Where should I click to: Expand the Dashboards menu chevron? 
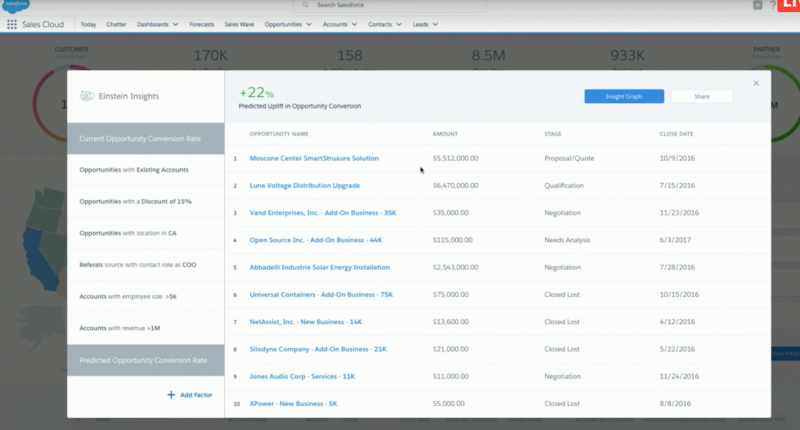176,24
